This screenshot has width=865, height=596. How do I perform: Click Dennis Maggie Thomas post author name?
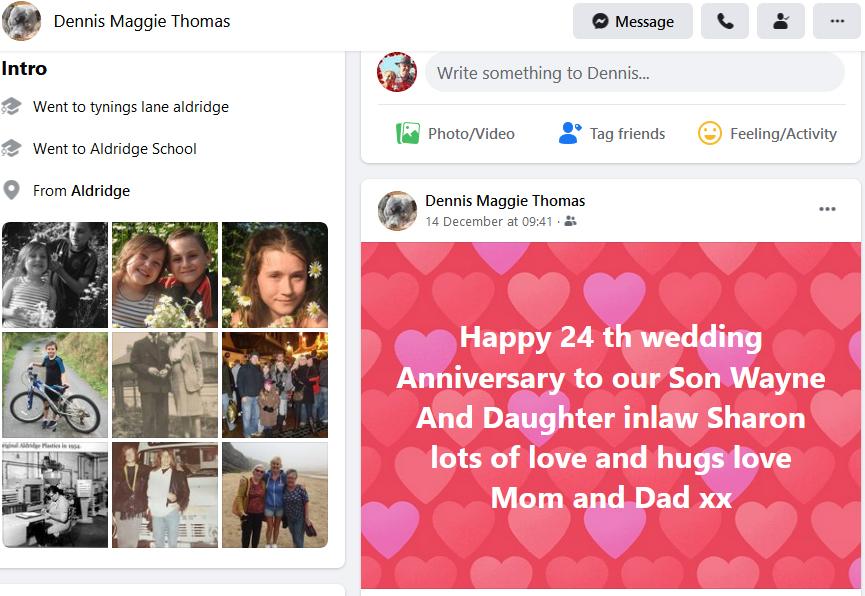[x=505, y=201]
